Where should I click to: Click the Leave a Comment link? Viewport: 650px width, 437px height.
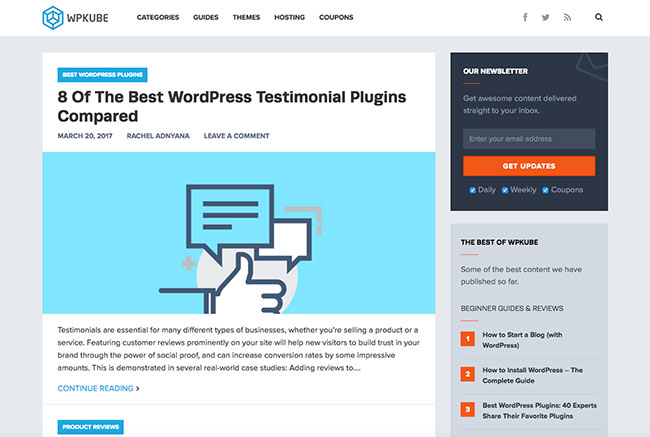[236, 136]
